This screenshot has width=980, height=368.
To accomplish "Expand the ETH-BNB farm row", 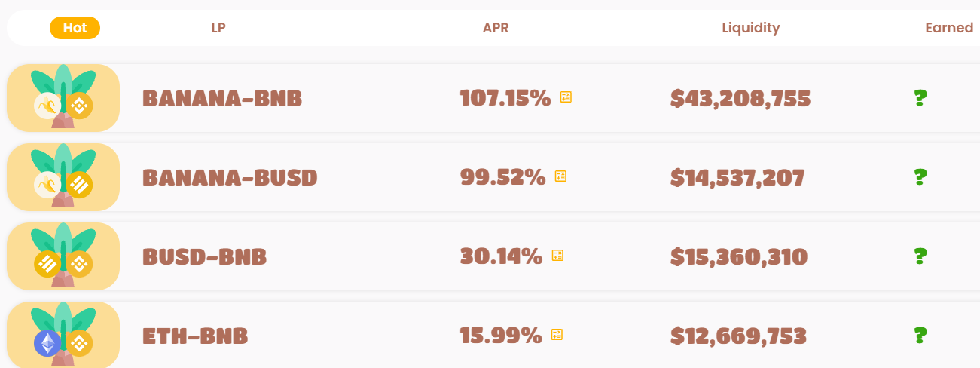I will 493,335.
